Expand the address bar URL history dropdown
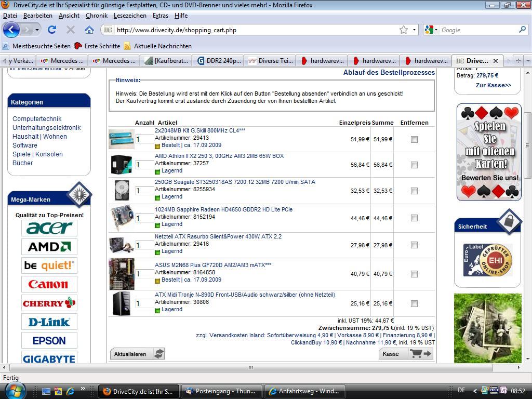Image resolution: width=532 pixels, height=399 pixels. click(x=414, y=30)
